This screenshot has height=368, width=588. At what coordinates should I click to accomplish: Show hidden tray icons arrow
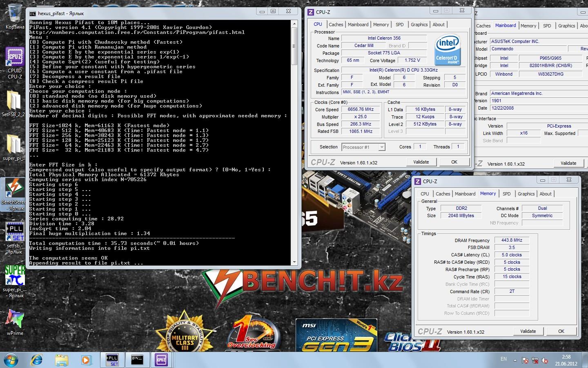pyautogui.click(x=515, y=361)
